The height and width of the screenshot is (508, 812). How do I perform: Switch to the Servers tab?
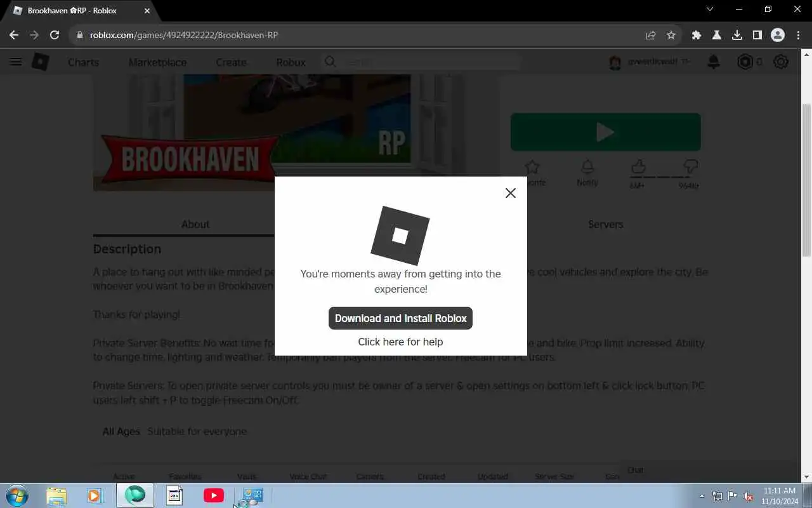point(605,224)
